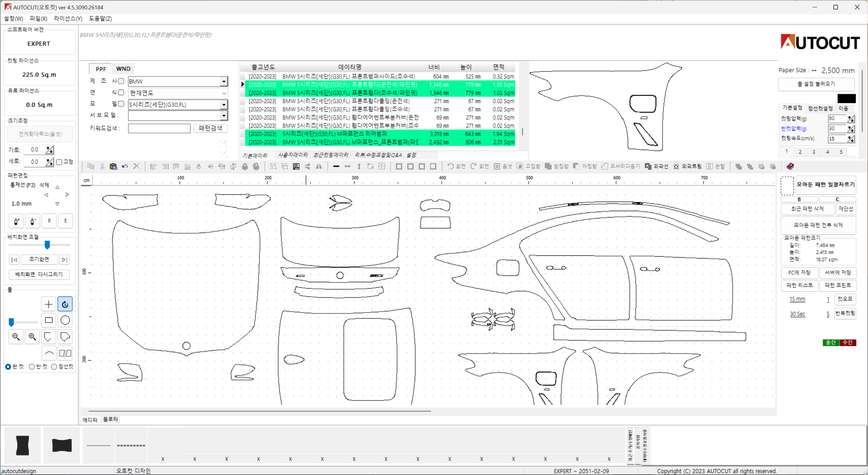Toggle the 연식 checkbox

[x=121, y=92]
